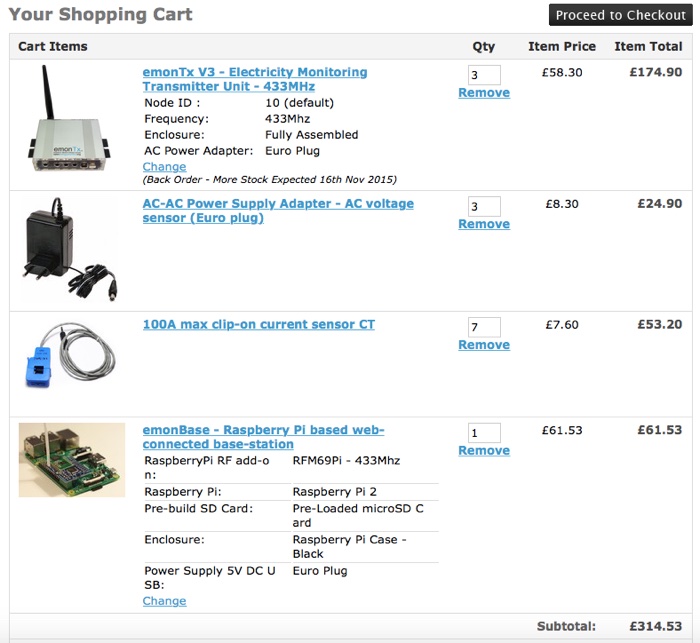Viewport: 700px width, 643px height.
Task: Click the 'Raspberry Pi Case - Black' value
Action: coord(350,547)
